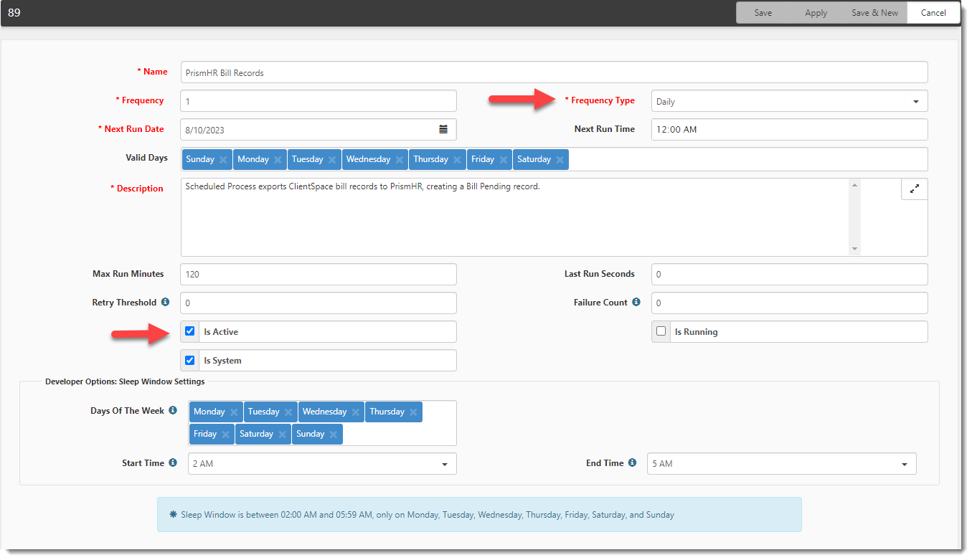Click Retry Threshold info icon

coord(165,303)
